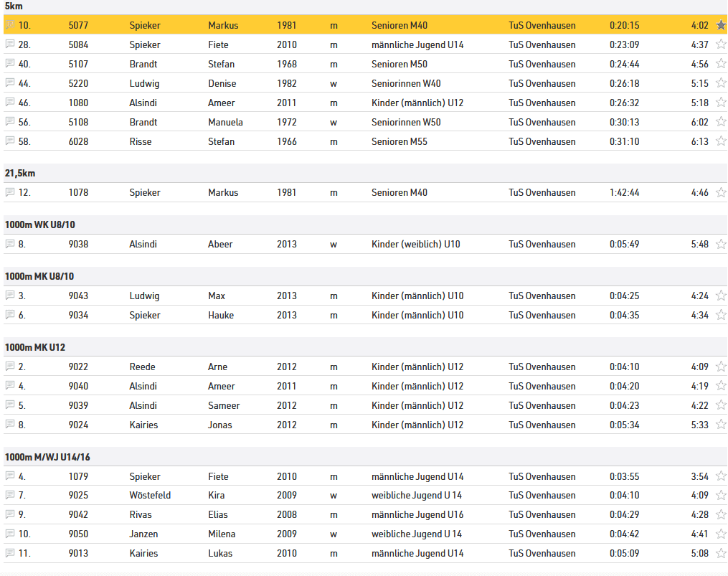This screenshot has width=728, height=576.
Task: Click the time 0:05:34
Action: (625, 425)
